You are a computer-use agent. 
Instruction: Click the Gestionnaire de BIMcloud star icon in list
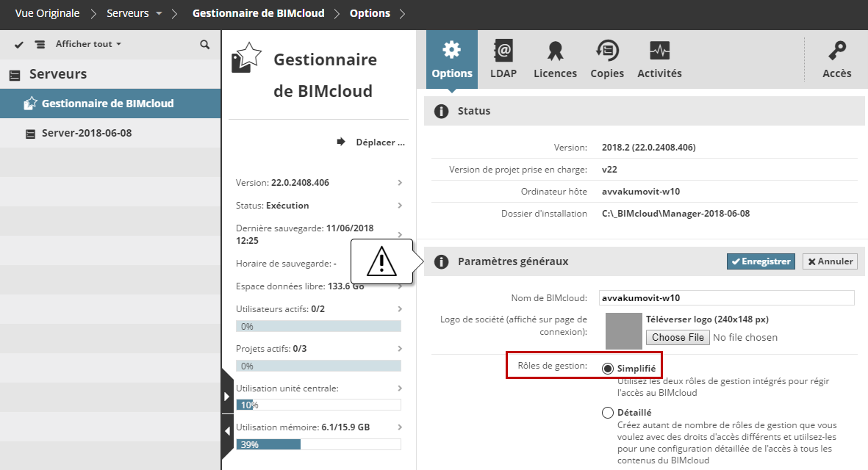point(30,104)
